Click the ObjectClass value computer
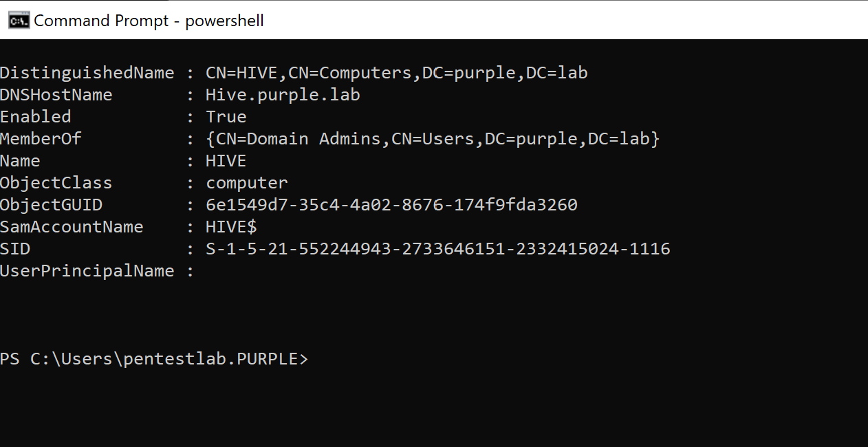This screenshot has width=868, height=447. click(x=246, y=183)
